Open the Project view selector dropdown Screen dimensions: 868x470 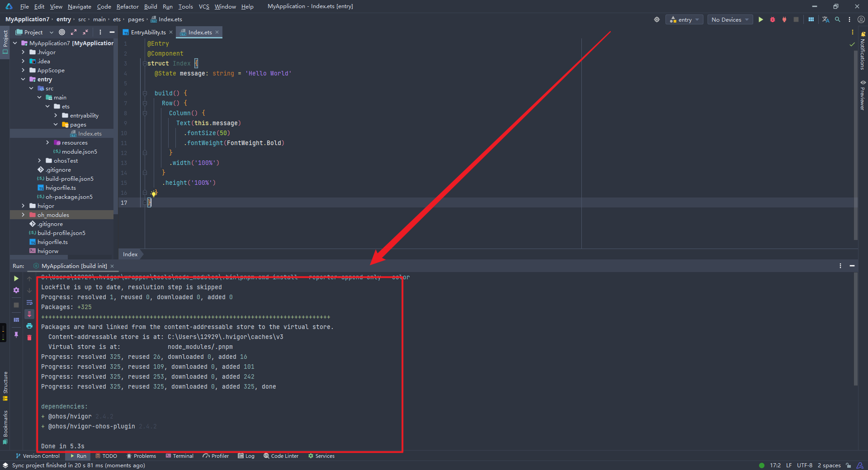tap(34, 32)
